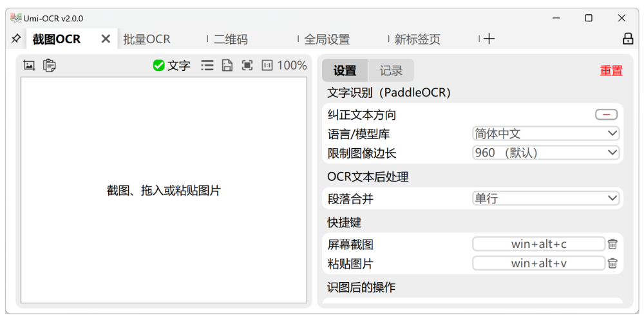Switch to the 批量OCR tab
644x322 pixels.
click(x=147, y=39)
